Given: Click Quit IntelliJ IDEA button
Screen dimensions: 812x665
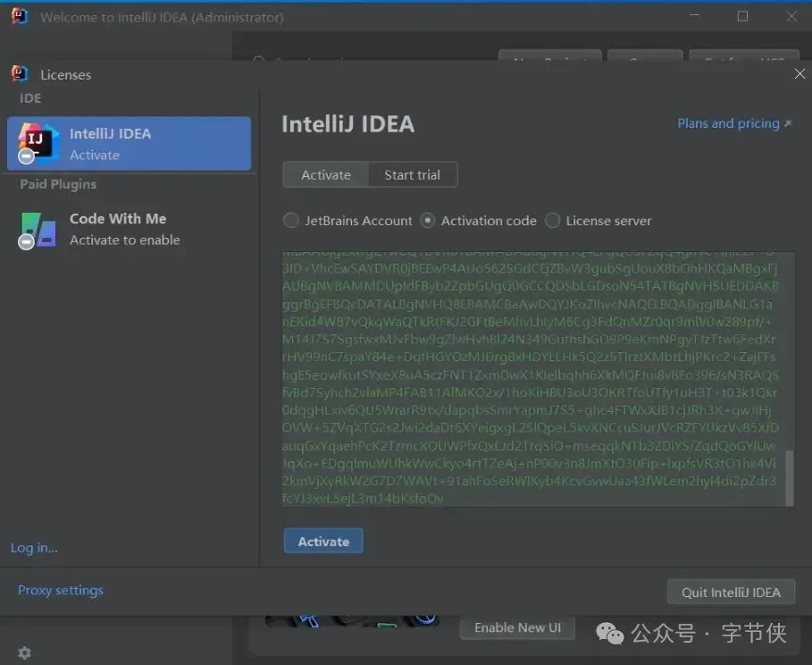Looking at the screenshot, I should pyautogui.click(x=731, y=592).
